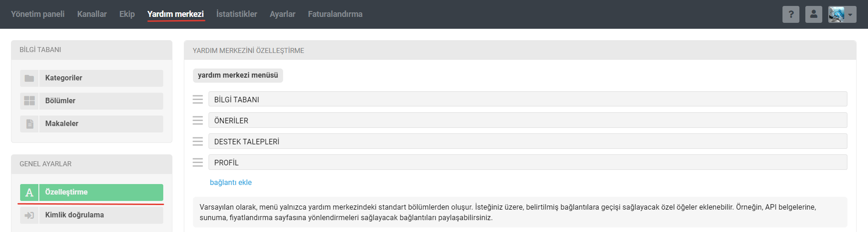
Task: Click the user profile silhouette icon
Action: 814,14
